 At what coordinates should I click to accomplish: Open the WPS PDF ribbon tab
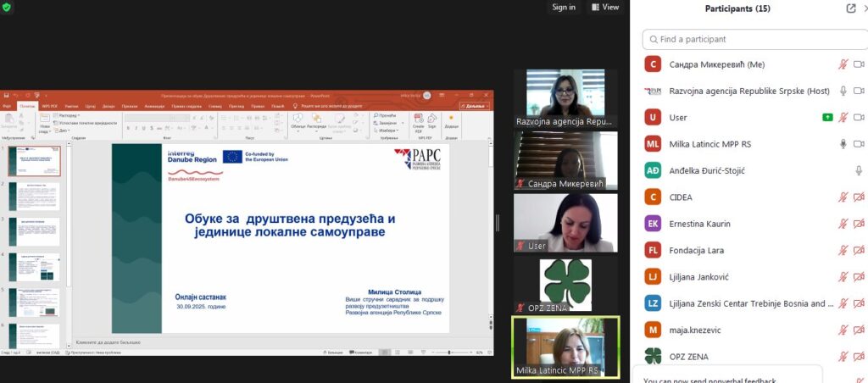[x=48, y=106]
